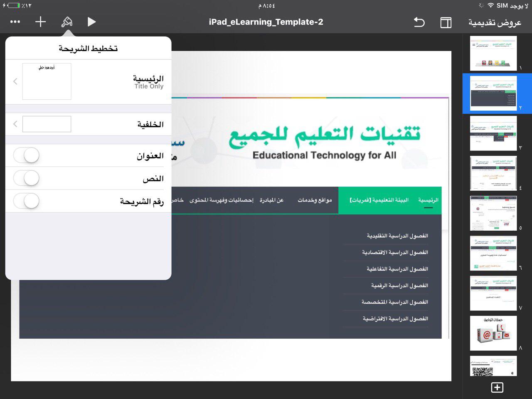Open the More options ellipsis menu

pyautogui.click(x=15, y=22)
